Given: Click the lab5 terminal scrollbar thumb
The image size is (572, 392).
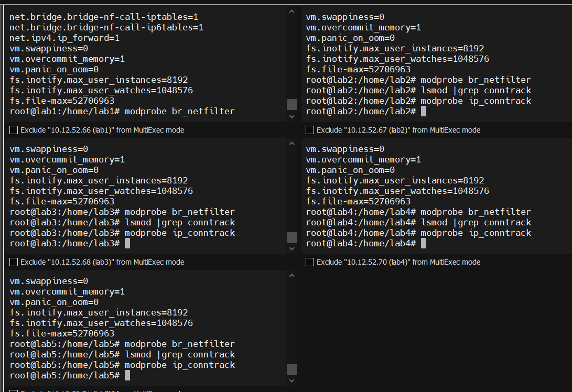Looking at the screenshot, I should click(x=292, y=369).
